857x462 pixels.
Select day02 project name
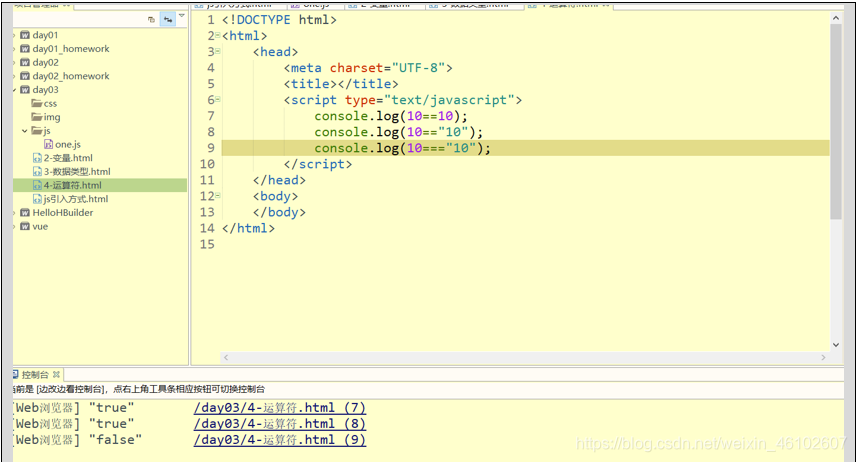click(45, 62)
